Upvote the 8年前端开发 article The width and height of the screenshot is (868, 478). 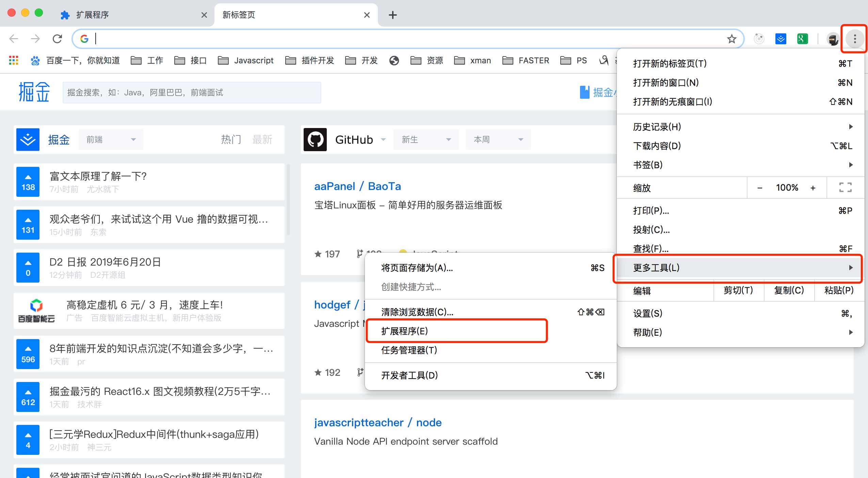(28, 354)
